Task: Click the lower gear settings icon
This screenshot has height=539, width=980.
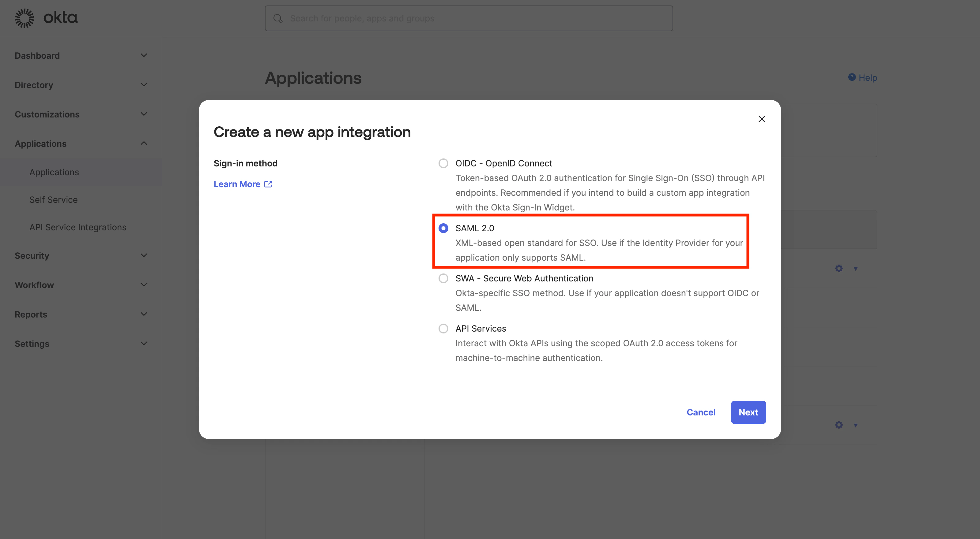Action: tap(839, 425)
